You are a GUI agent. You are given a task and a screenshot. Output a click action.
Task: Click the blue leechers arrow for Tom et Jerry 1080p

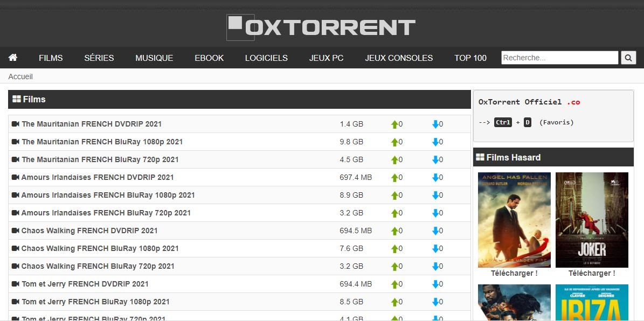(x=436, y=302)
